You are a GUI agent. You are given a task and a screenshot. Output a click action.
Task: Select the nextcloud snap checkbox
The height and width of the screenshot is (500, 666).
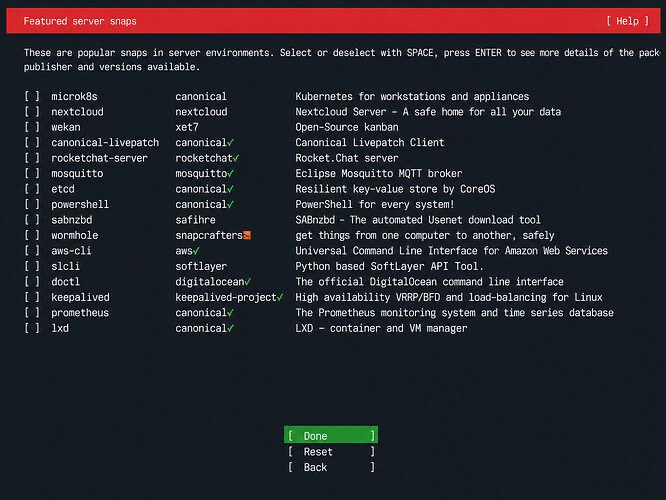(x=32, y=112)
